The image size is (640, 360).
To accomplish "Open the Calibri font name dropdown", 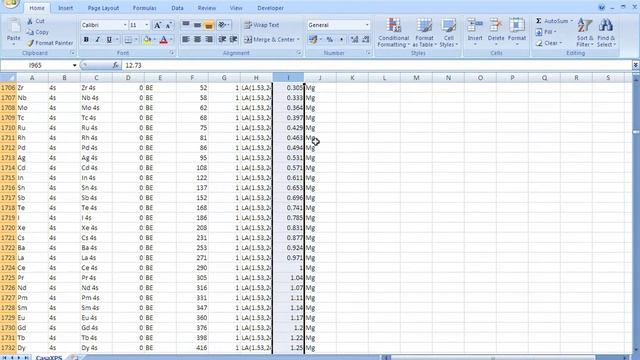I will [x=125, y=25].
